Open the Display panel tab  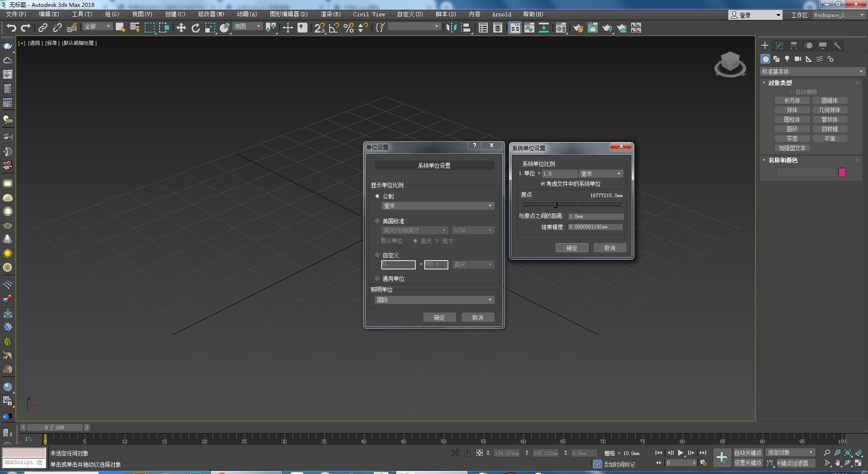(x=823, y=45)
